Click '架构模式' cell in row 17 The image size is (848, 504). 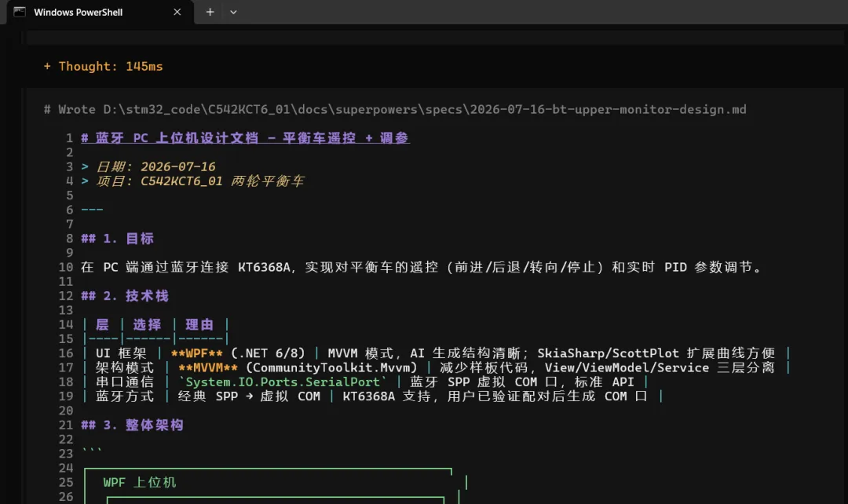tap(125, 367)
